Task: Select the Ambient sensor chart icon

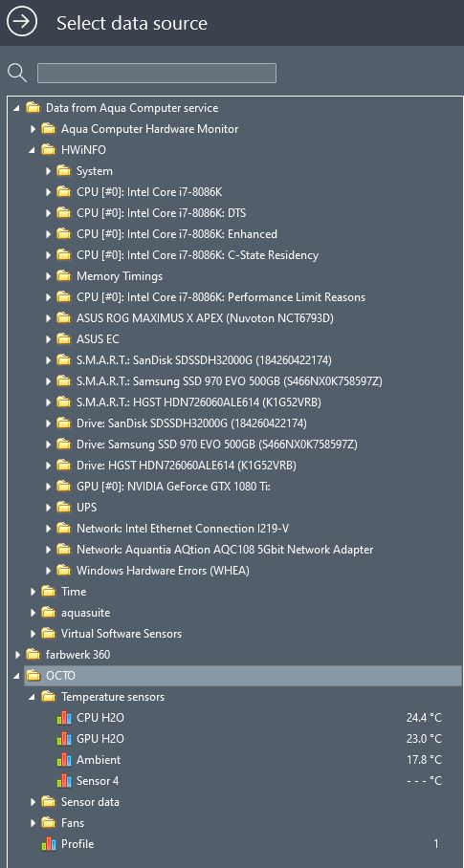Action: (64, 760)
